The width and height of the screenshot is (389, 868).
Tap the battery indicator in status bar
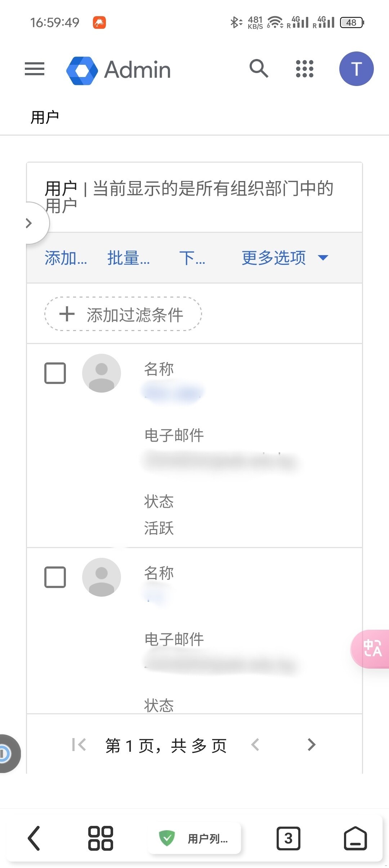(350, 22)
